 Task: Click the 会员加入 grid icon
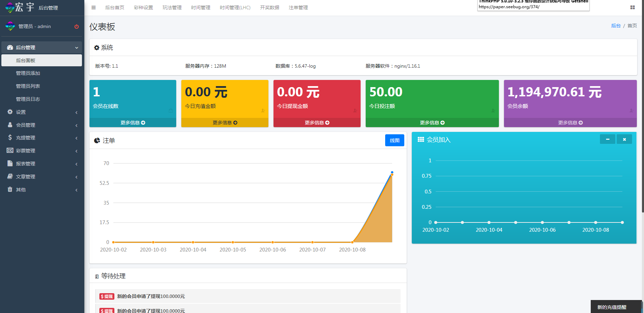(x=421, y=139)
